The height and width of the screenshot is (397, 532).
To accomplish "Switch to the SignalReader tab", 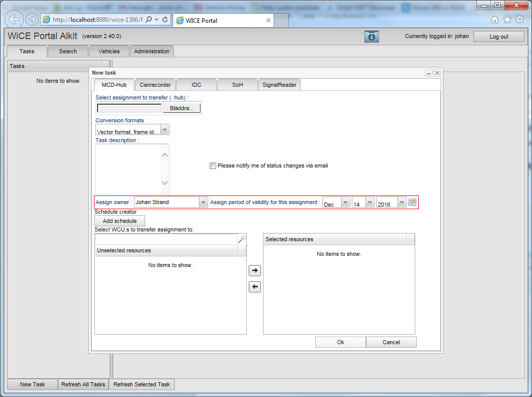I will click(279, 85).
